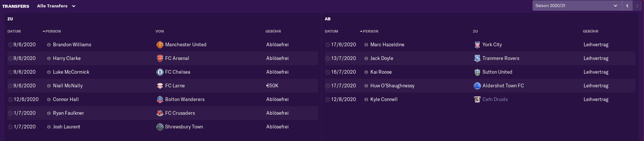
Task: Toggle the checkmark beside 17/6/2020 Marc Hazeldine
Action: [x=327, y=45]
